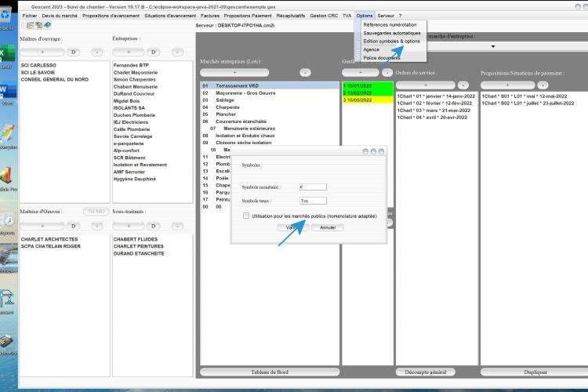Click the documents toolbar icon beside the folder
The height and width of the screenshot is (392, 588).
(x=38, y=26)
